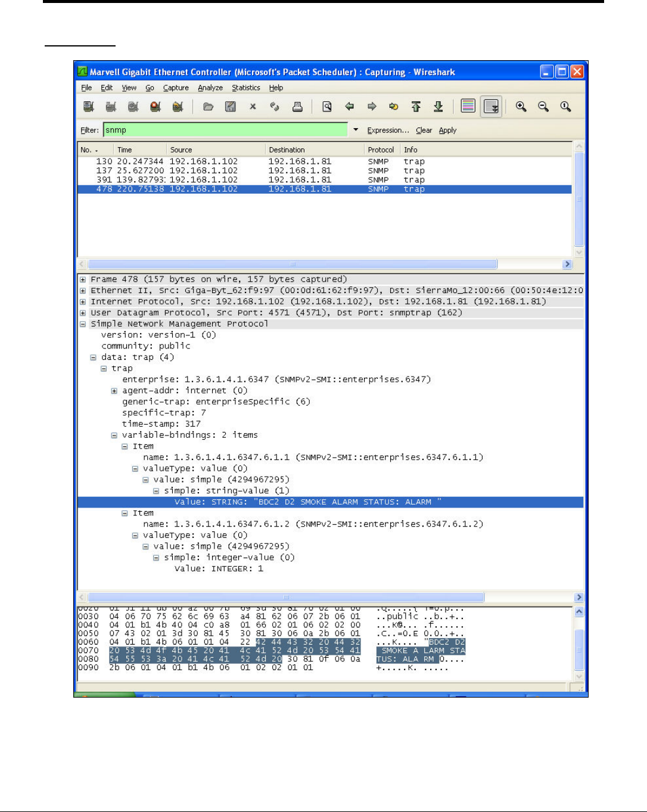Clear the display filter
Image resolution: width=647 pixels, height=812 pixels.
point(424,130)
